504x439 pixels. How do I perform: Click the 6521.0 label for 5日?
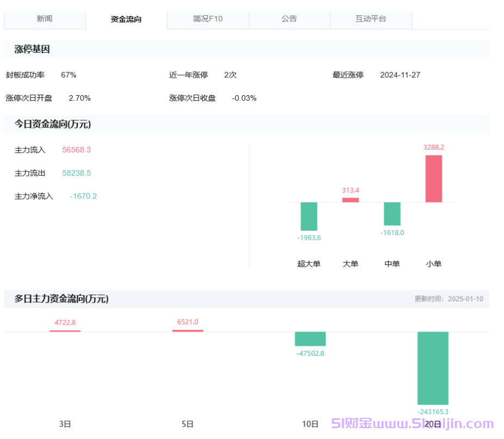[x=188, y=322]
